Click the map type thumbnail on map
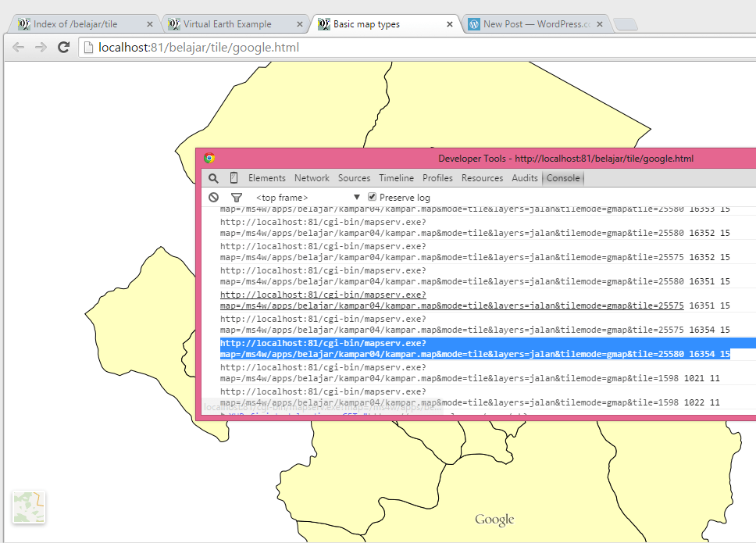The image size is (756, 543). coord(29,507)
